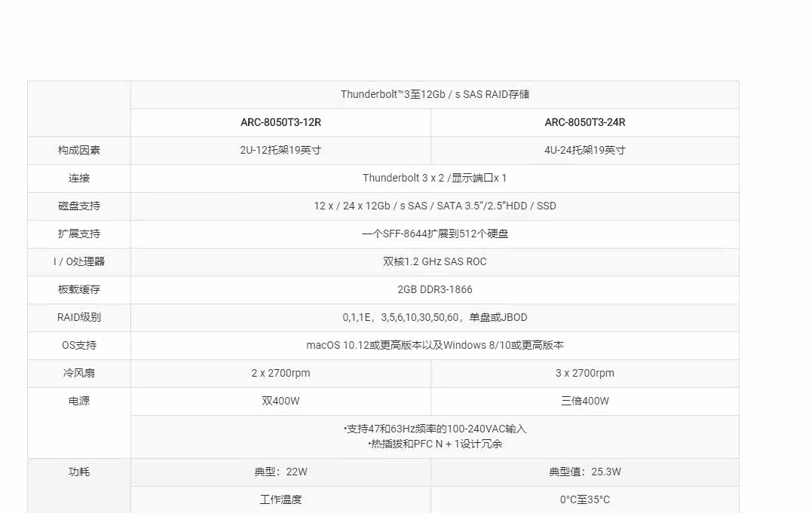The height and width of the screenshot is (513, 812).
Task: Click the 典型：22W cell
Action: (x=280, y=472)
